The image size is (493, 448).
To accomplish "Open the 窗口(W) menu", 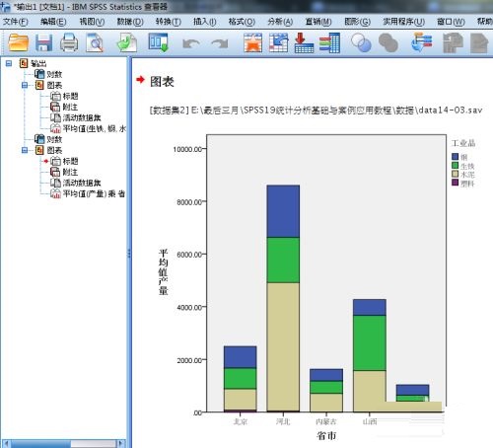I will tap(451, 22).
